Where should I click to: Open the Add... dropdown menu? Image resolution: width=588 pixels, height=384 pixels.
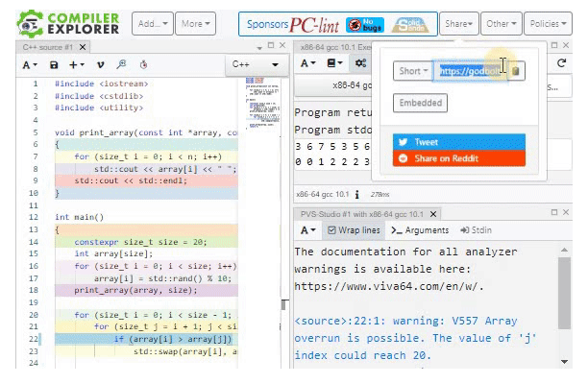153,24
